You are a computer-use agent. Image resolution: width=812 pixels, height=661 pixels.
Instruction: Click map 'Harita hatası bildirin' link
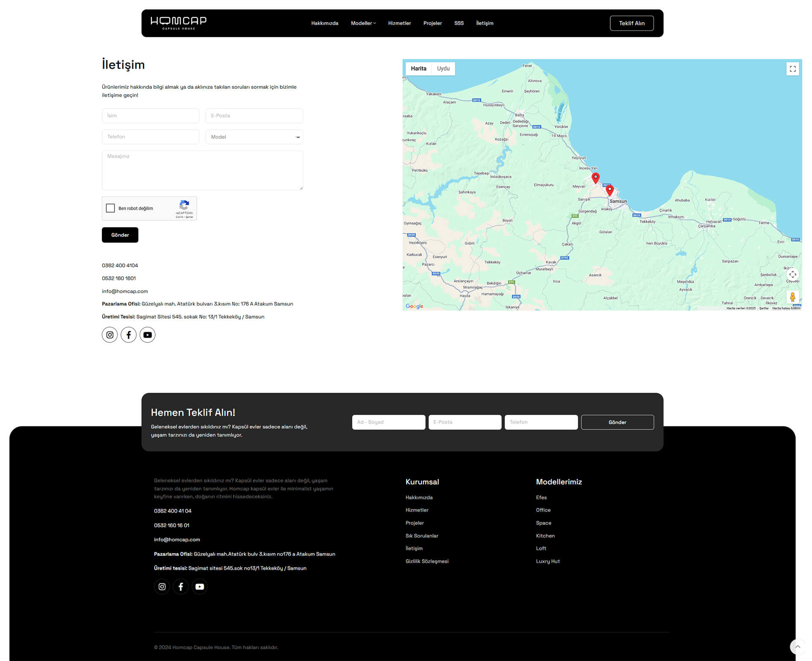pyautogui.click(x=786, y=308)
